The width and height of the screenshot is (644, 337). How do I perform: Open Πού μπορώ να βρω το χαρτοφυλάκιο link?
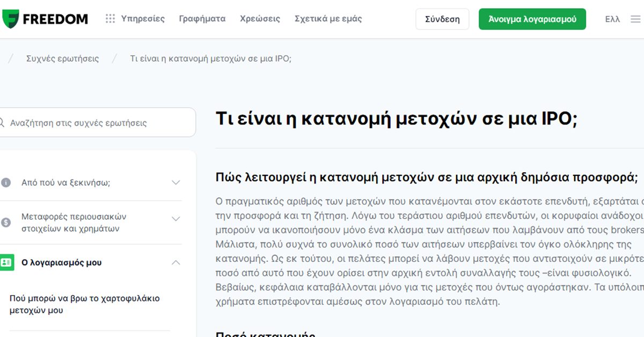pos(85,304)
